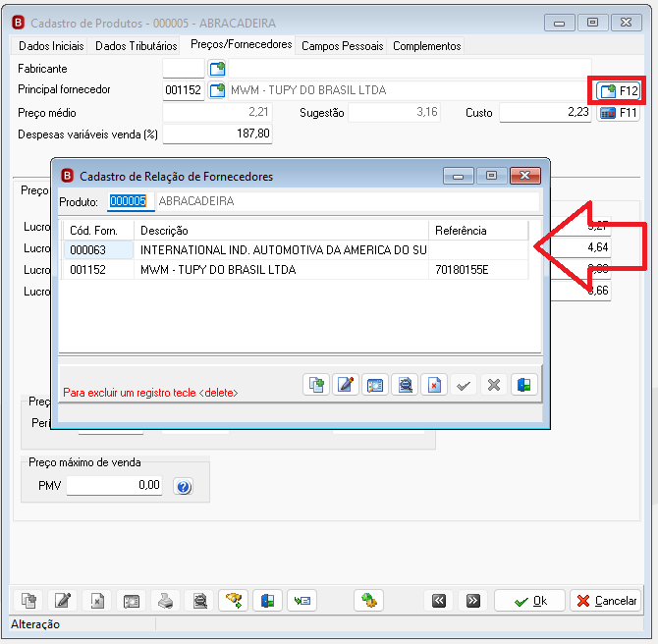Screen dimensions: 658x644
Task: Click Despesas variáveis venda field 187,80
Action: point(217,134)
